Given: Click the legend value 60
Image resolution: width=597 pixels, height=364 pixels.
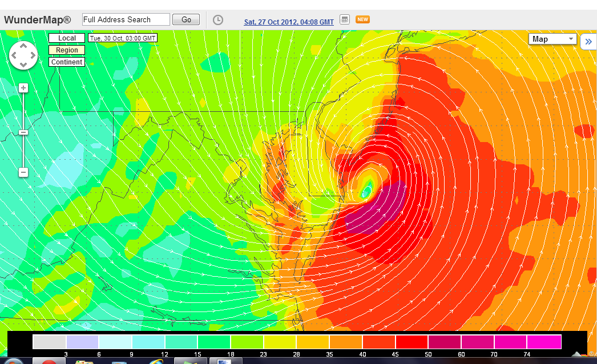Looking at the screenshot, I should (x=461, y=354).
